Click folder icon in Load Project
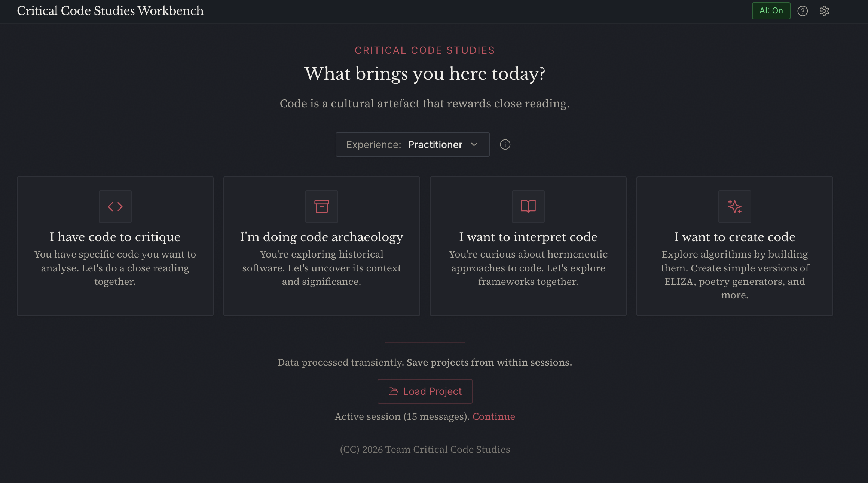 tap(393, 391)
